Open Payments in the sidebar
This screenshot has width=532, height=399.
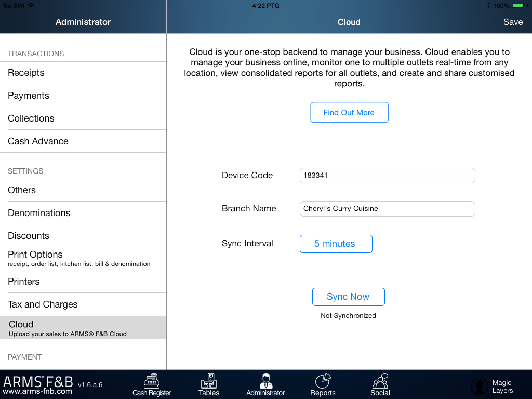tap(83, 96)
